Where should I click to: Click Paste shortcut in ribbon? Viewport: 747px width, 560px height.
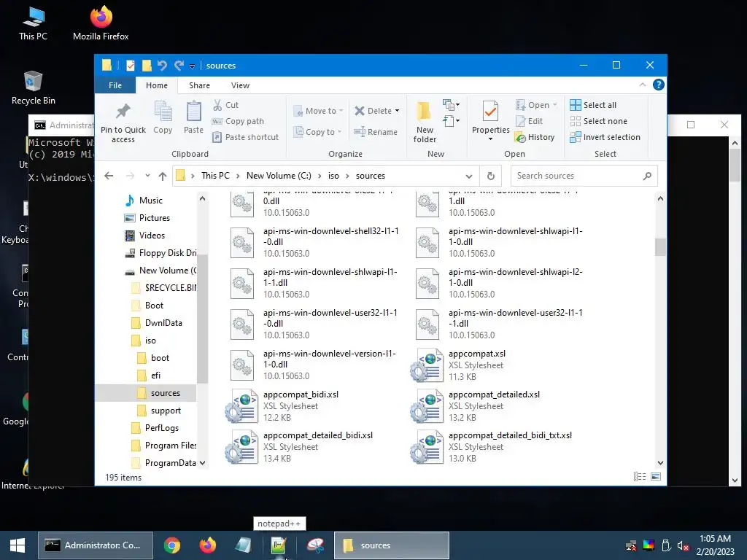(245, 137)
